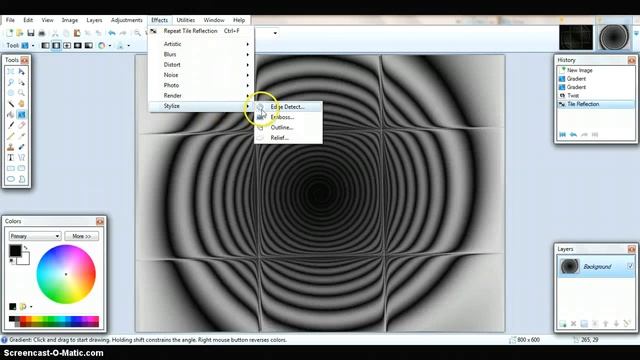The image size is (640, 360).
Task: Toggle Background layer visibility checkbox
Action: tap(630, 266)
